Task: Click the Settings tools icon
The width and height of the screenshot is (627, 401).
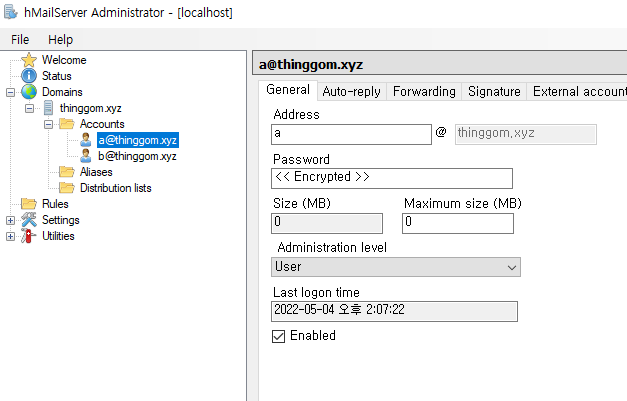Action: click(x=29, y=219)
